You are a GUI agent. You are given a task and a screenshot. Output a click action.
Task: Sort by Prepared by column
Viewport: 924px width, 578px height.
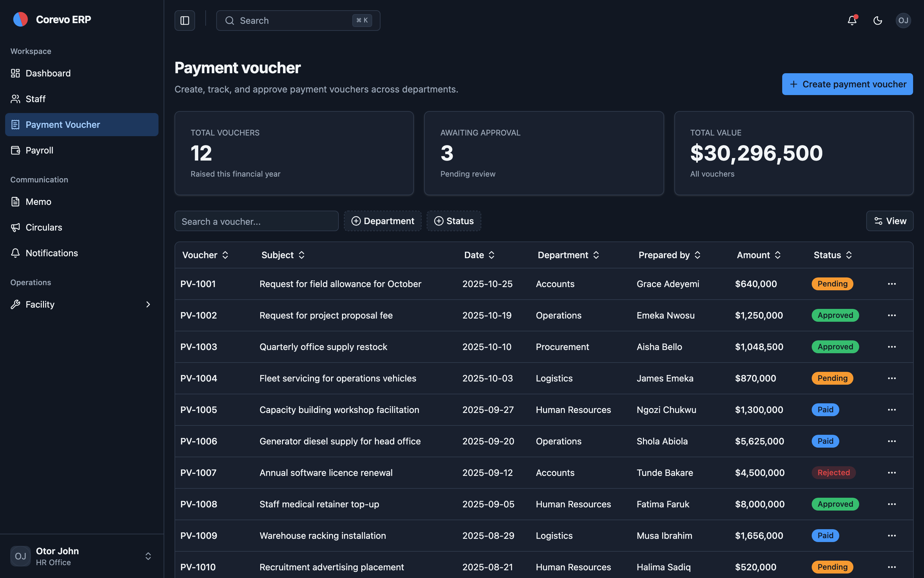[x=670, y=255]
